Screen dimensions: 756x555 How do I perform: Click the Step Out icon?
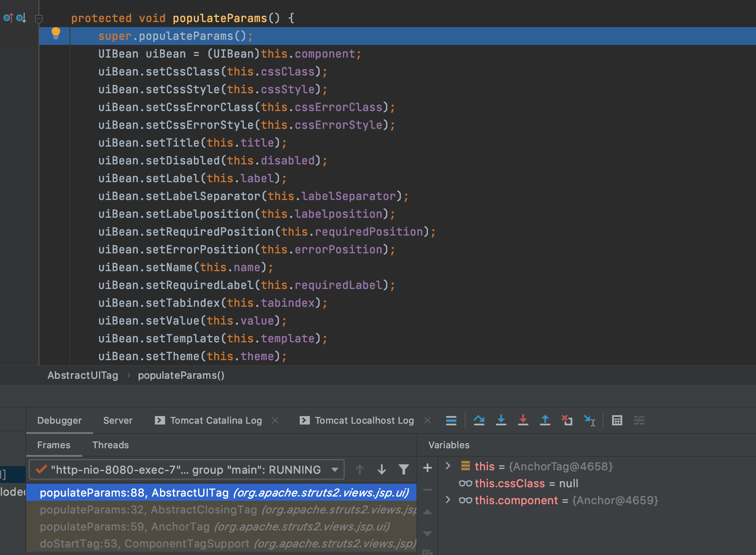click(x=545, y=420)
